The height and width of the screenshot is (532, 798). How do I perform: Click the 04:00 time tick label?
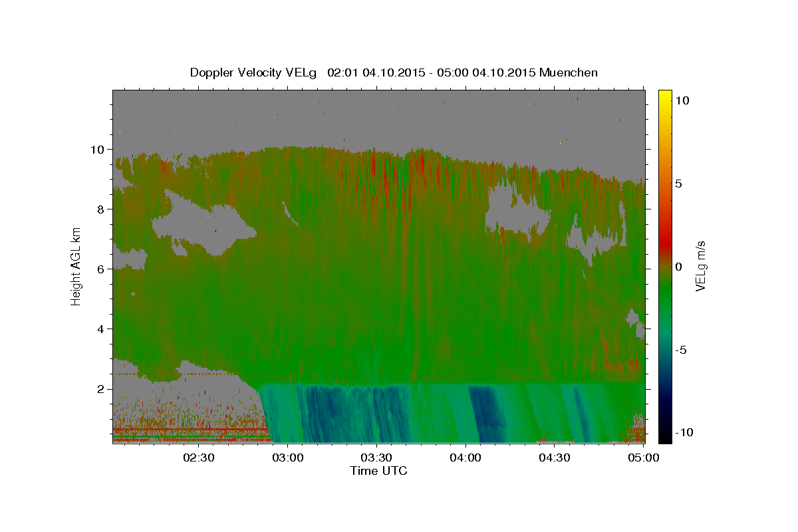pyautogui.click(x=465, y=458)
